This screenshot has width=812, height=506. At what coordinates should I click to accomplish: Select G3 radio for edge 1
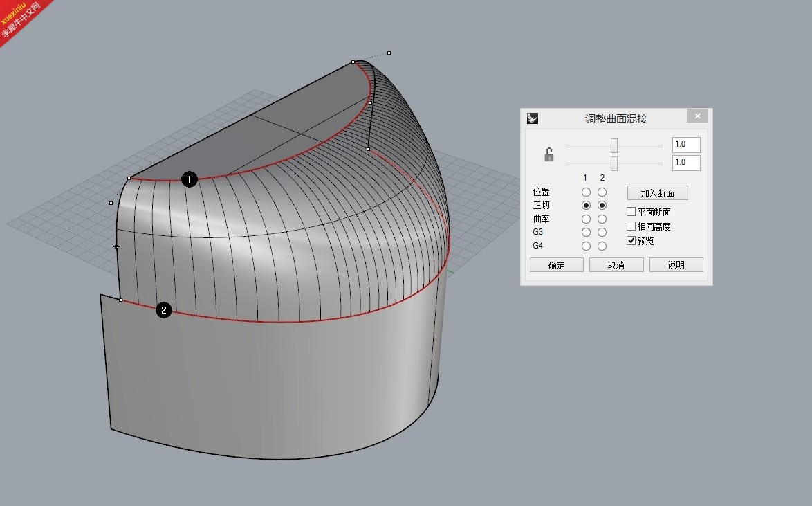pyautogui.click(x=586, y=233)
